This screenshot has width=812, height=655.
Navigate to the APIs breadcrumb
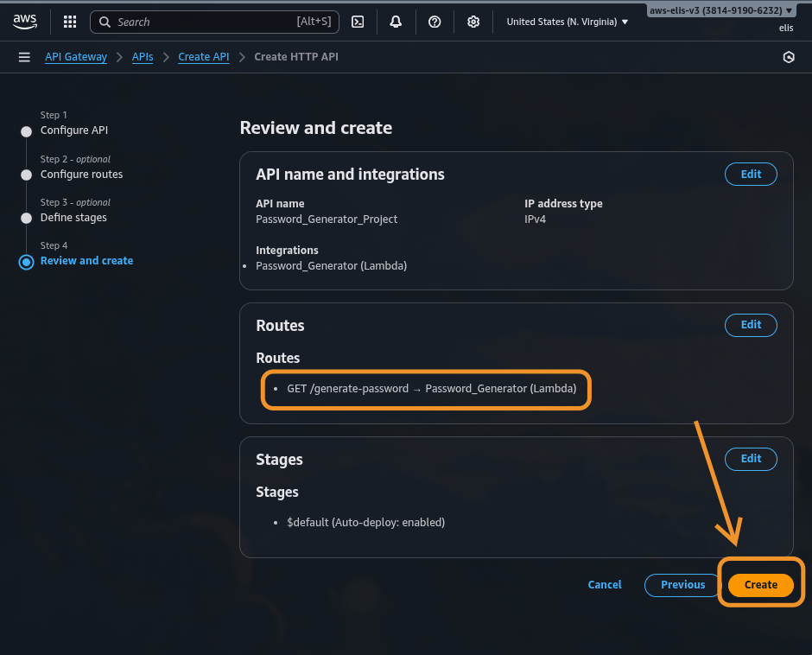143,57
